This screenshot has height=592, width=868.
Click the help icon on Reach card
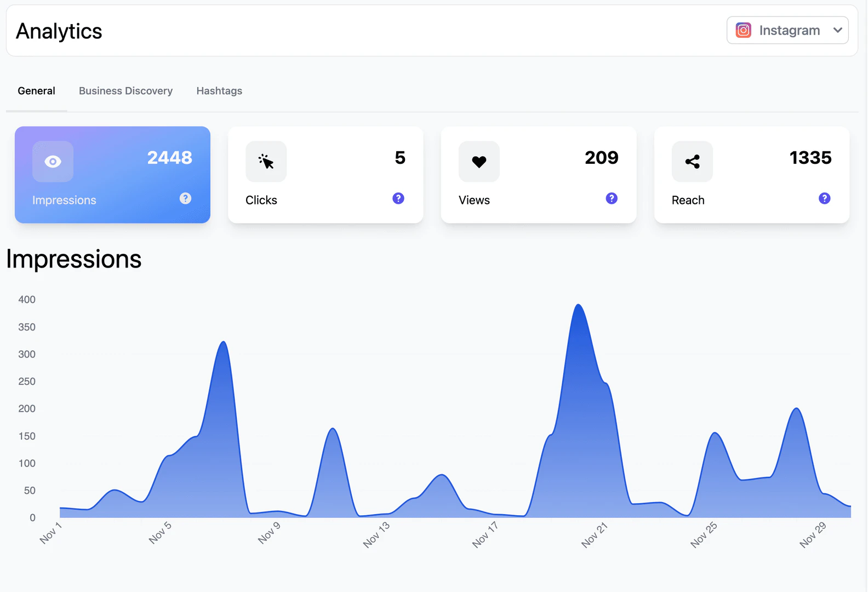point(824,198)
